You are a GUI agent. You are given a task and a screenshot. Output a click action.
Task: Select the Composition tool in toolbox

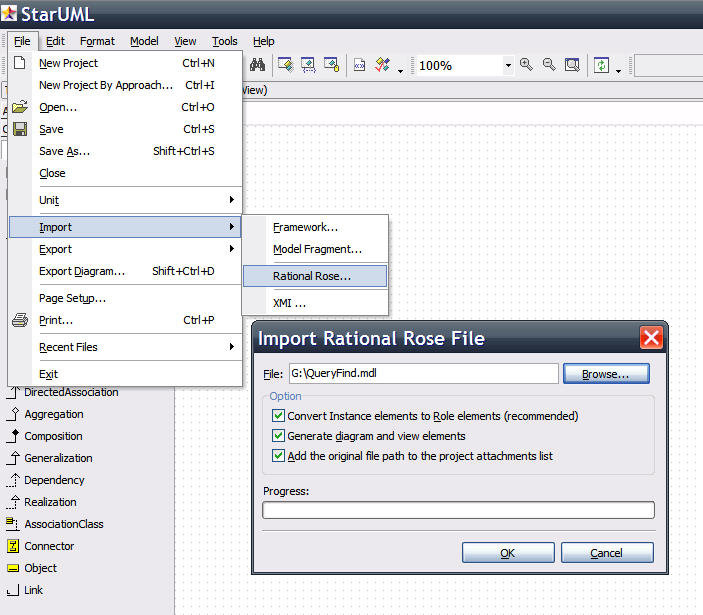(x=53, y=436)
